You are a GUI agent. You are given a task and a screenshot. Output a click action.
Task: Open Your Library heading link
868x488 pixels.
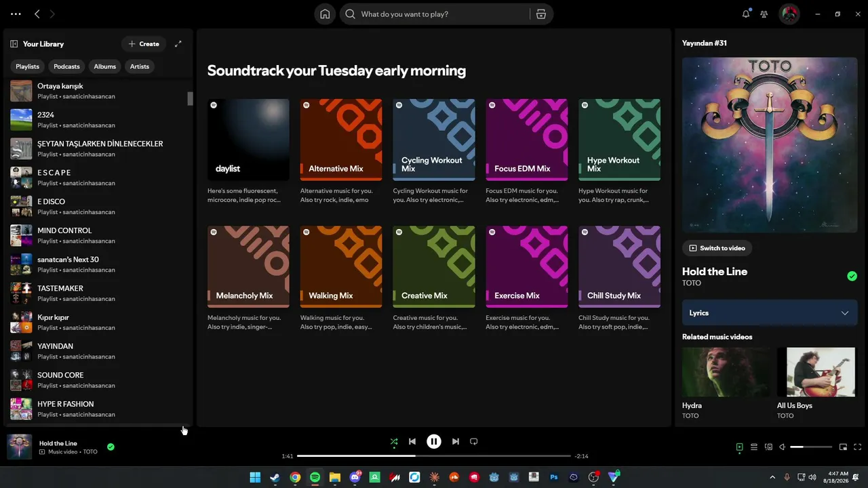[x=43, y=44]
